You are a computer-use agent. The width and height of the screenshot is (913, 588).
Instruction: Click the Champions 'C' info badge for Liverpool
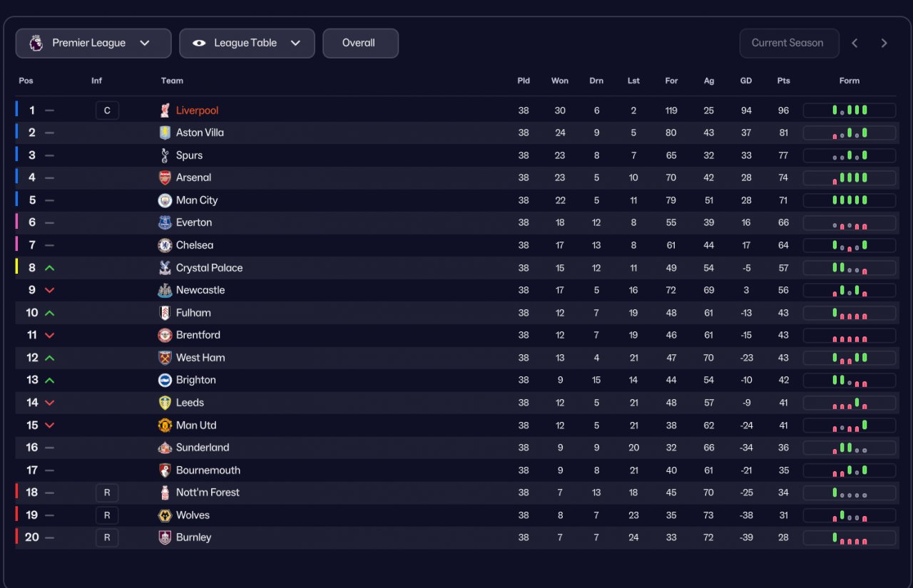[x=107, y=110]
